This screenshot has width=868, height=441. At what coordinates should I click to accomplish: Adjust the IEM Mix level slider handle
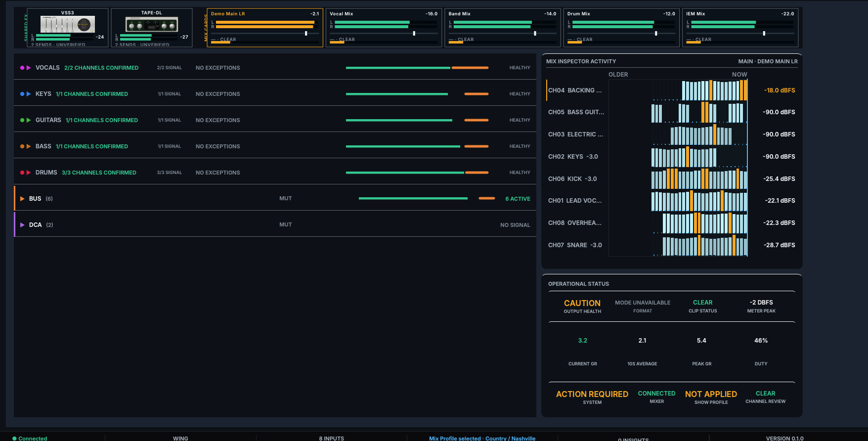click(x=764, y=34)
